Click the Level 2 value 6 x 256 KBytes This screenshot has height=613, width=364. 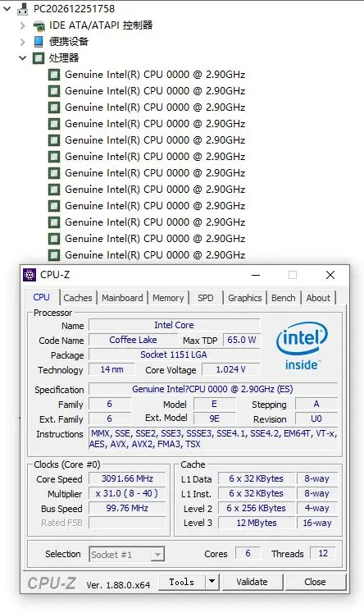257,508
